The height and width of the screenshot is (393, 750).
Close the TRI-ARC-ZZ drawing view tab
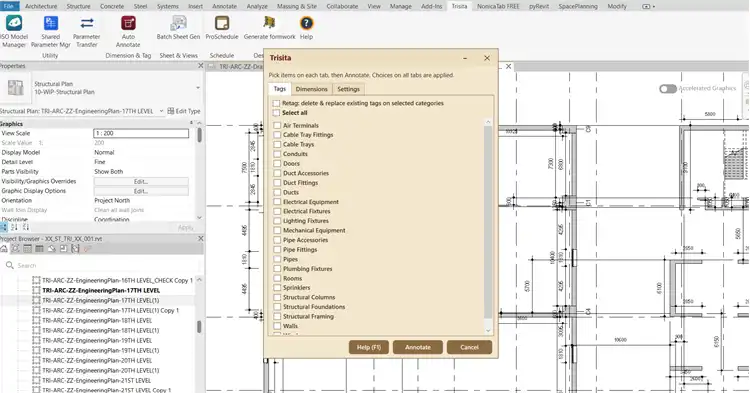click(x=508, y=66)
